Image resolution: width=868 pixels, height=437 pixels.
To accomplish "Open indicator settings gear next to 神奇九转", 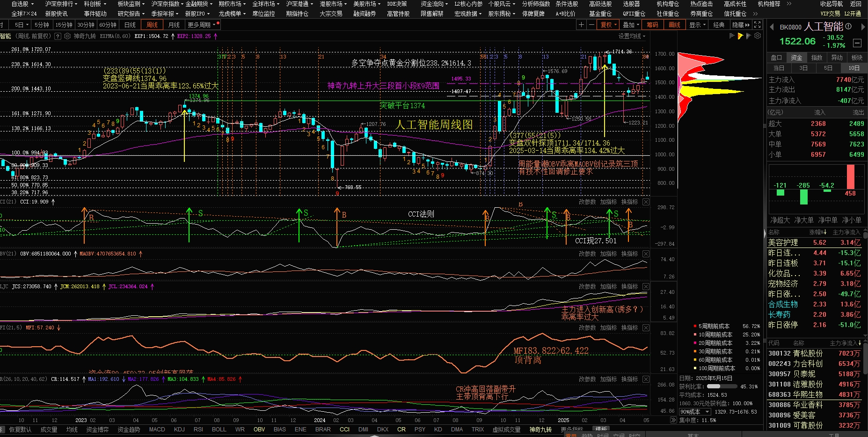I will [x=67, y=36].
